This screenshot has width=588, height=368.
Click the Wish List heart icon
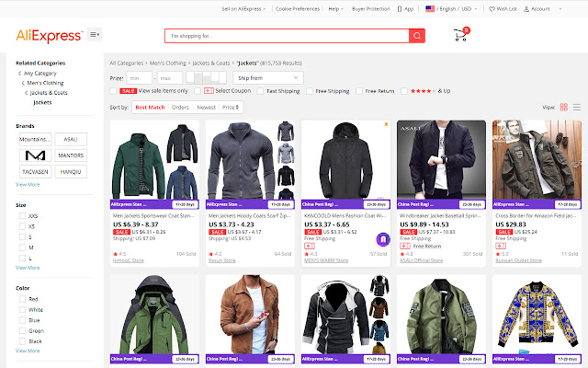point(492,9)
